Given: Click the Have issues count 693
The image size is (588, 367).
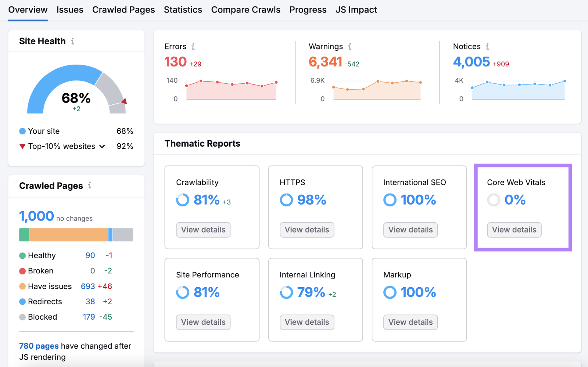Looking at the screenshot, I should (x=87, y=286).
